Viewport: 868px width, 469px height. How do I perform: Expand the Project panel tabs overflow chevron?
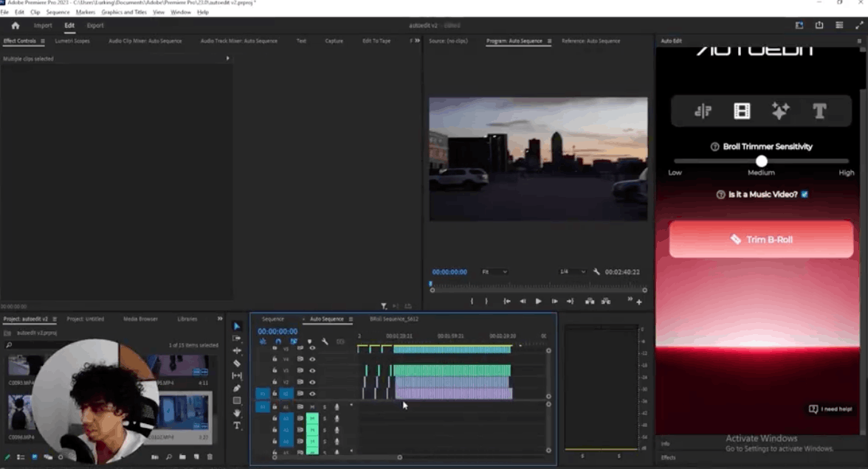point(220,319)
